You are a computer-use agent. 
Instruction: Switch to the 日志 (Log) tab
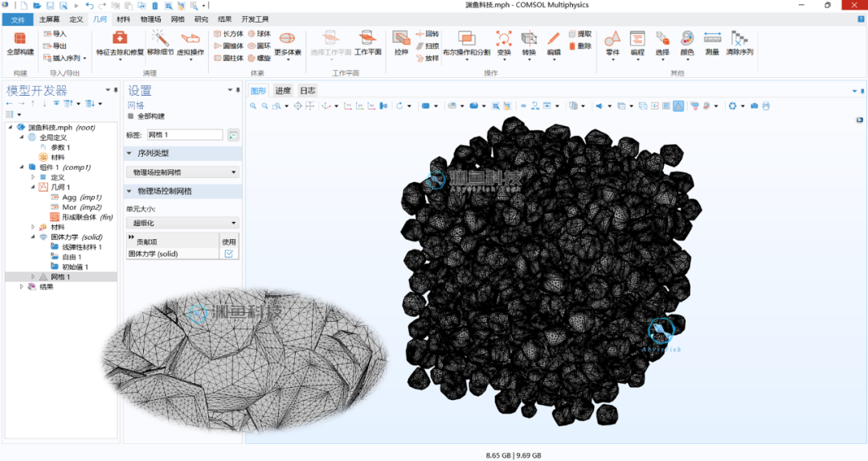[x=307, y=90]
